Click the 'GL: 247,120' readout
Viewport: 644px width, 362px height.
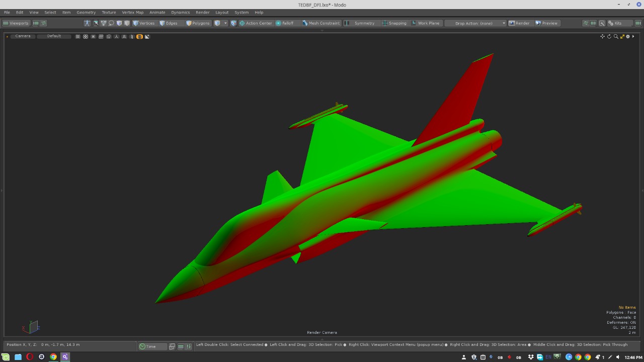[x=624, y=328]
